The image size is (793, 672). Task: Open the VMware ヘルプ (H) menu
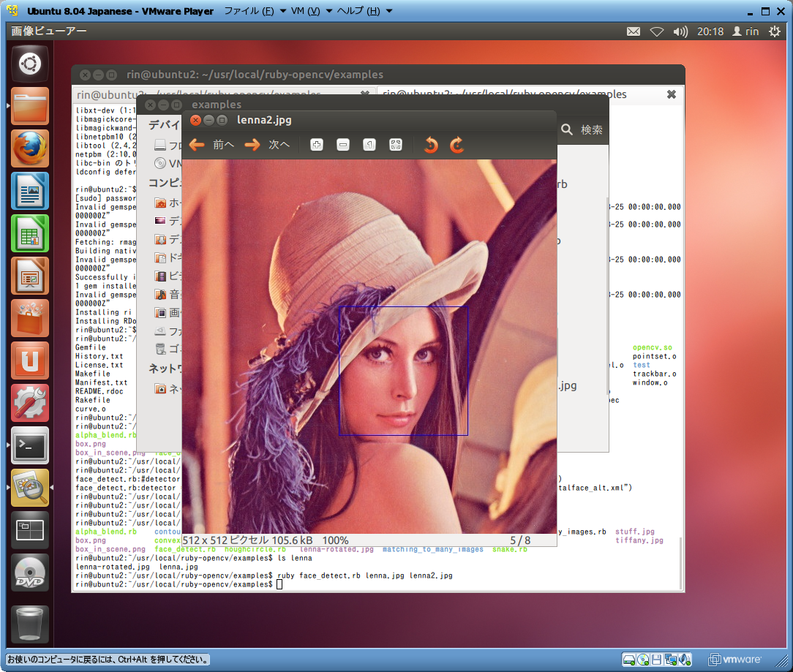click(358, 11)
